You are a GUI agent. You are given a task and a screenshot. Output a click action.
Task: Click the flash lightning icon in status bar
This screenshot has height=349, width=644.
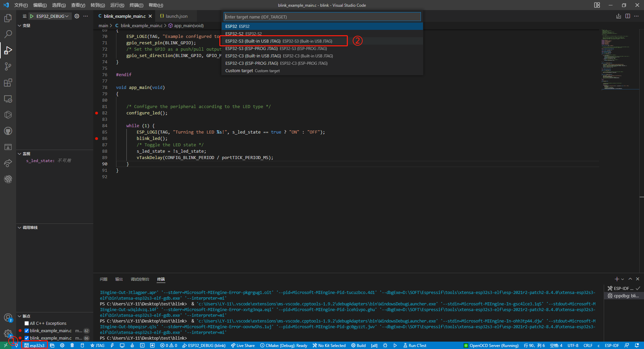coord(112,345)
